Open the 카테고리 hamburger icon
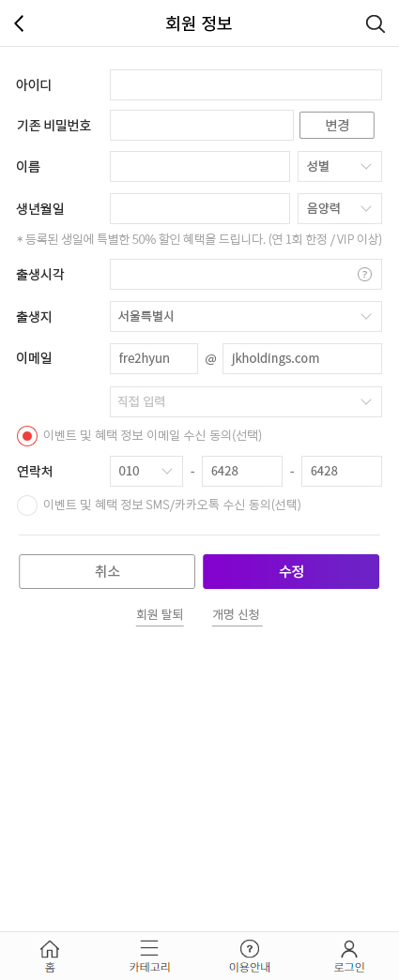This screenshot has width=399, height=980. coord(149,948)
